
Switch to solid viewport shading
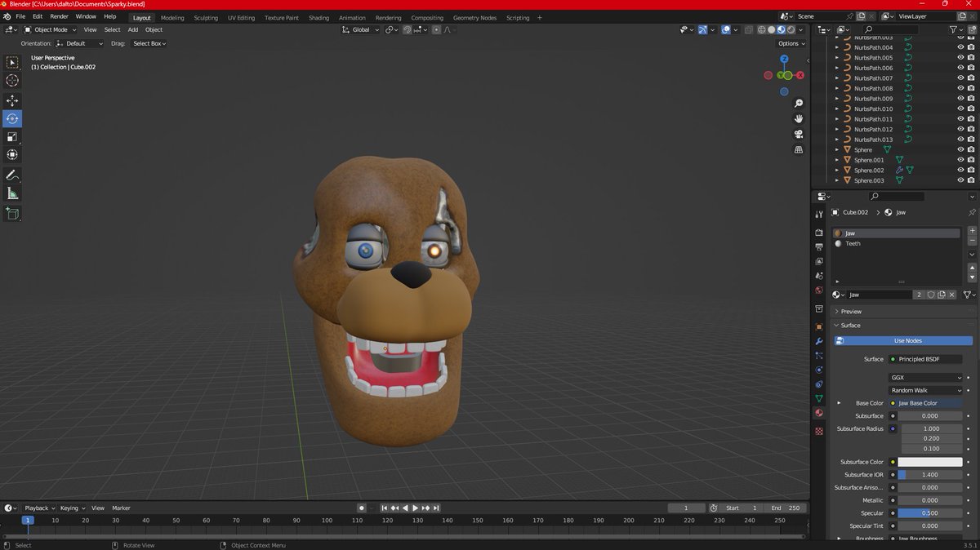[x=772, y=29]
